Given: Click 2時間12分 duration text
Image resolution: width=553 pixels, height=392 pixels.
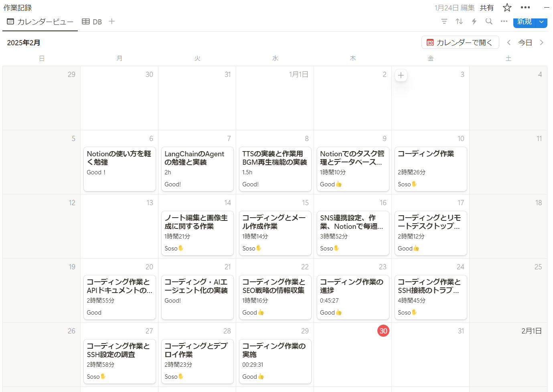Looking at the screenshot, I should tap(411, 236).
